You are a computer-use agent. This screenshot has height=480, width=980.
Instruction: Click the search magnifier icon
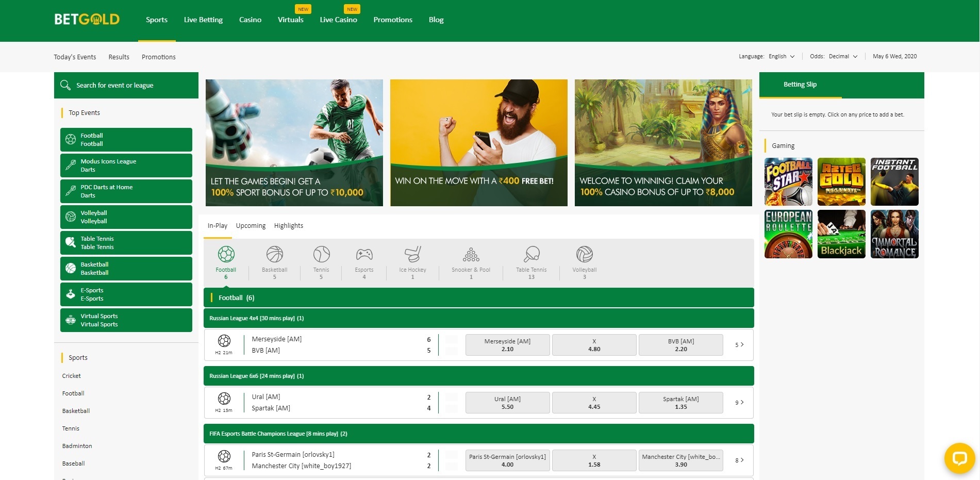point(65,85)
